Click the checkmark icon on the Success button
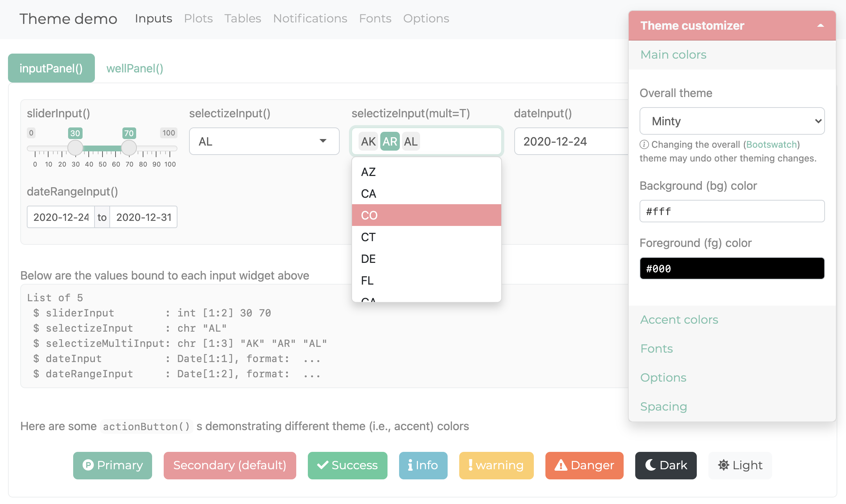The height and width of the screenshot is (504, 846). (x=322, y=465)
